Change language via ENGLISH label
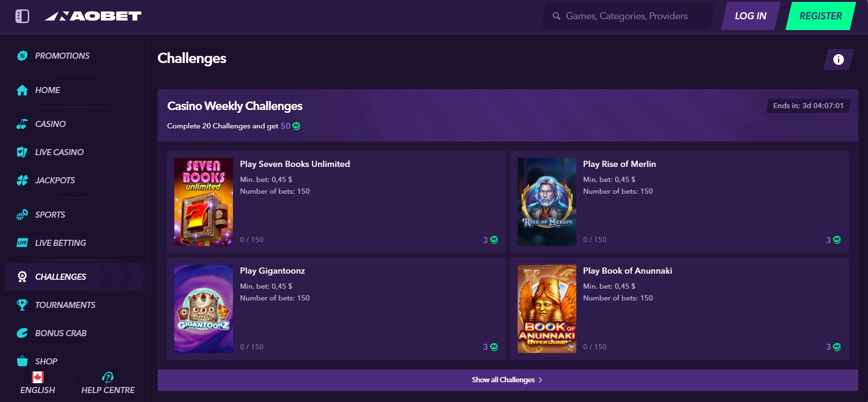This screenshot has width=868, height=402. tap(38, 390)
